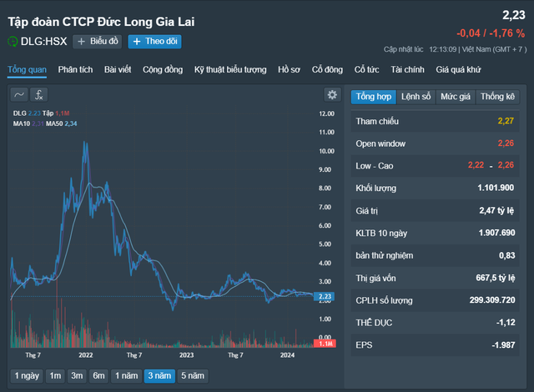The height and width of the screenshot is (392, 534).
Task: Open chart settings gear icon
Action: click(332, 95)
